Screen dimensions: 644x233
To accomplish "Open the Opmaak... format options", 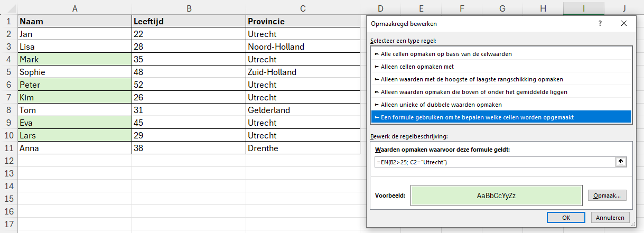I will [x=608, y=195].
